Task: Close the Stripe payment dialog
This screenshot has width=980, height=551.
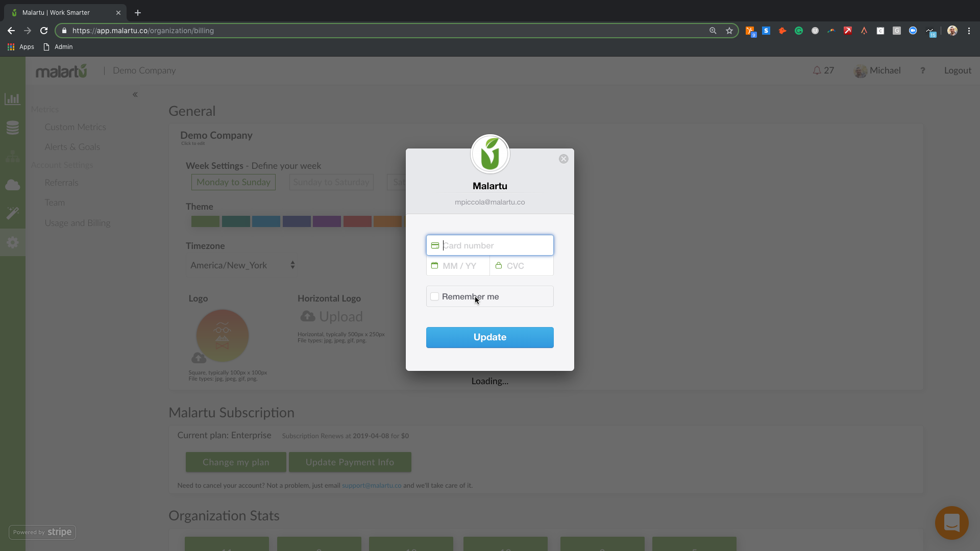Action: (x=563, y=159)
